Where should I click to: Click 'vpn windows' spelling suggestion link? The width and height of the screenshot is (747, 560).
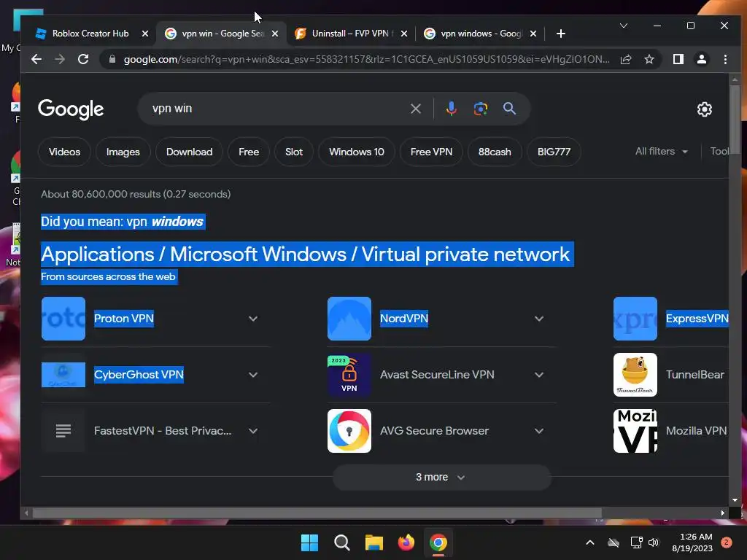(165, 222)
